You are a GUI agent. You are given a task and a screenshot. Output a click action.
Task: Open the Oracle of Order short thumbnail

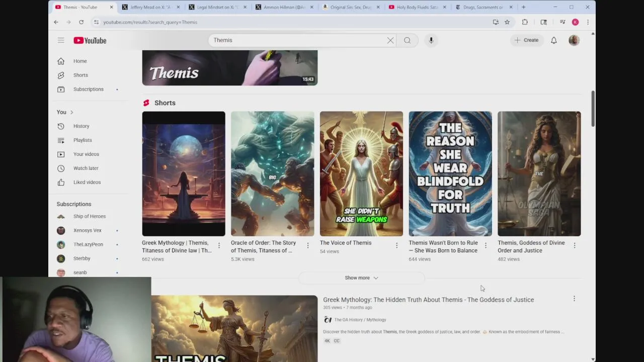(273, 174)
